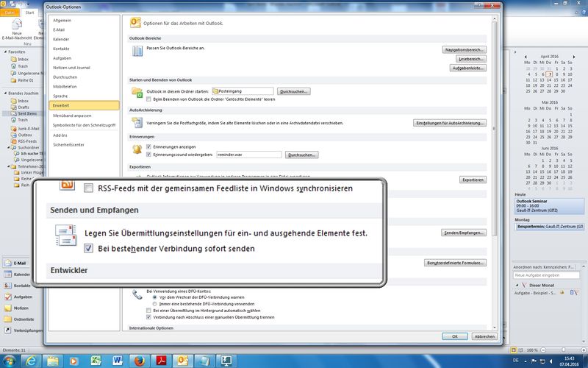Click the reminder.wav sound file field

click(249, 155)
